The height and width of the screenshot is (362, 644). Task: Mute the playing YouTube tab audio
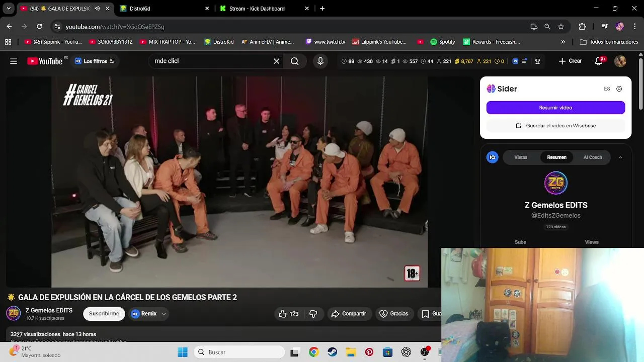[97, 9]
